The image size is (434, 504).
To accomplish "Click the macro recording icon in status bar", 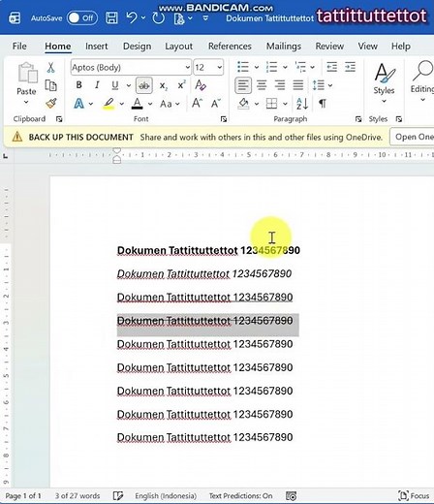I will [291, 496].
